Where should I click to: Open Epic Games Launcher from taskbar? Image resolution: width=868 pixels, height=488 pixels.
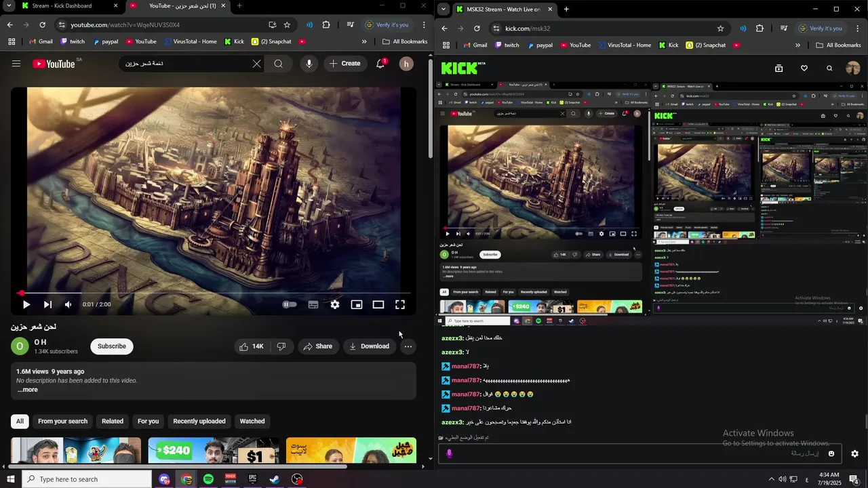pyautogui.click(x=252, y=479)
